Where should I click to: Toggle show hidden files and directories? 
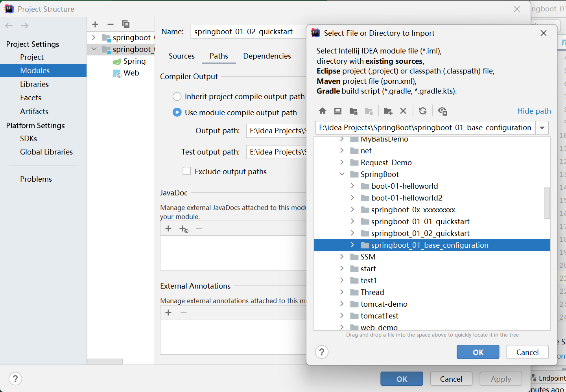442,111
